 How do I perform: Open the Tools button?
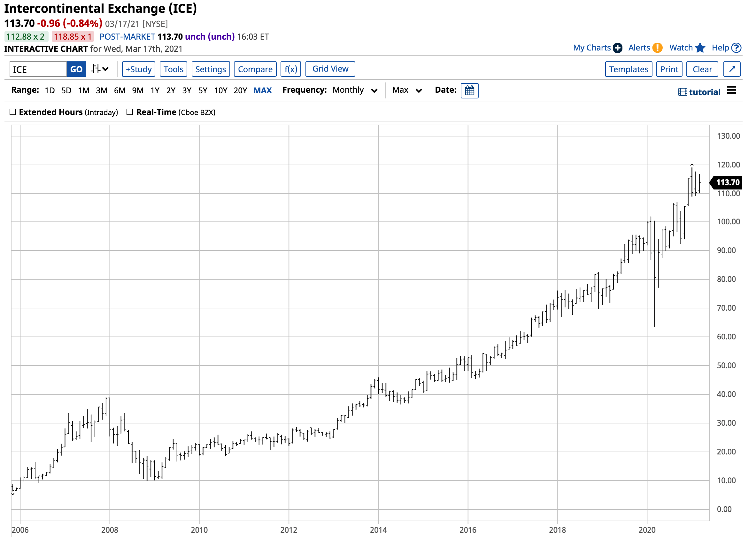pyautogui.click(x=173, y=69)
